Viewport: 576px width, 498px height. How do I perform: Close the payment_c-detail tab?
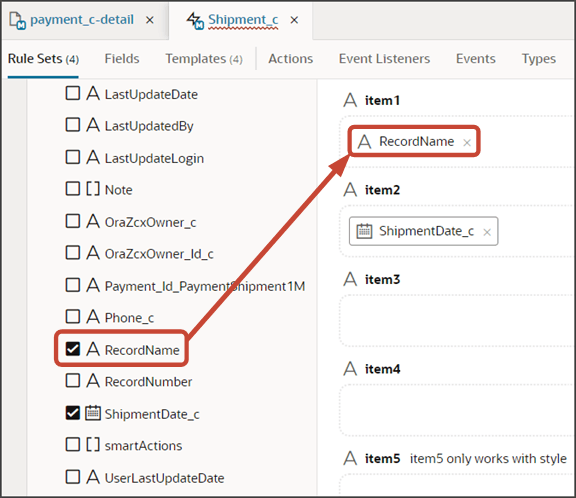150,20
